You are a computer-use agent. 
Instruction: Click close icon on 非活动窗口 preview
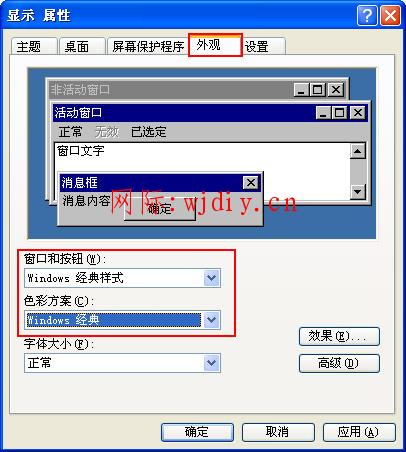[x=336, y=90]
